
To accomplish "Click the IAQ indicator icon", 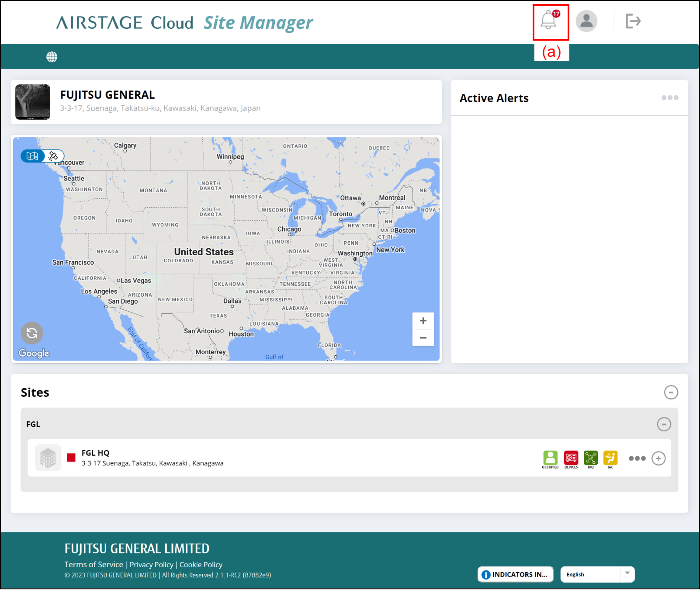I will tap(590, 458).
